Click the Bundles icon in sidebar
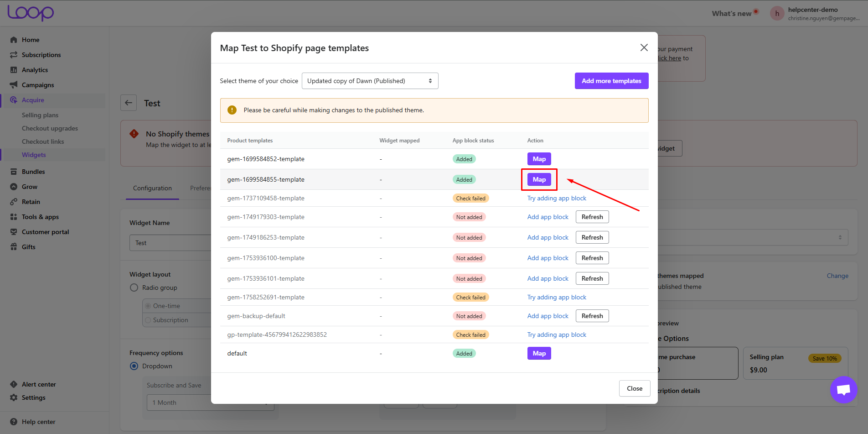Viewport: 868px width, 434px height. (x=14, y=172)
